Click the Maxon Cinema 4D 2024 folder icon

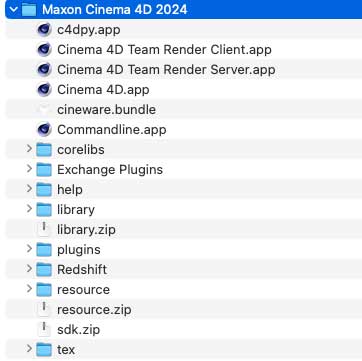(x=29, y=10)
